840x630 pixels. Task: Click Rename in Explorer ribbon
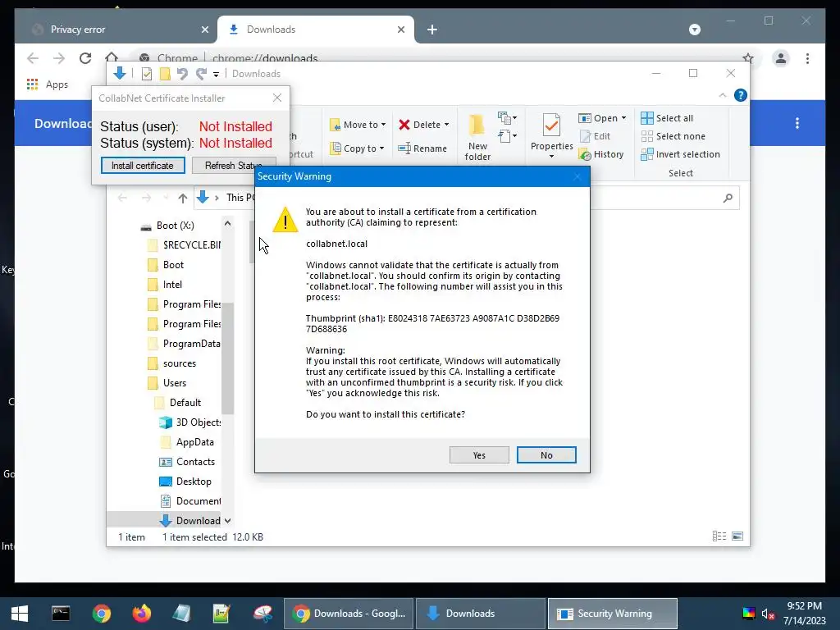point(422,148)
